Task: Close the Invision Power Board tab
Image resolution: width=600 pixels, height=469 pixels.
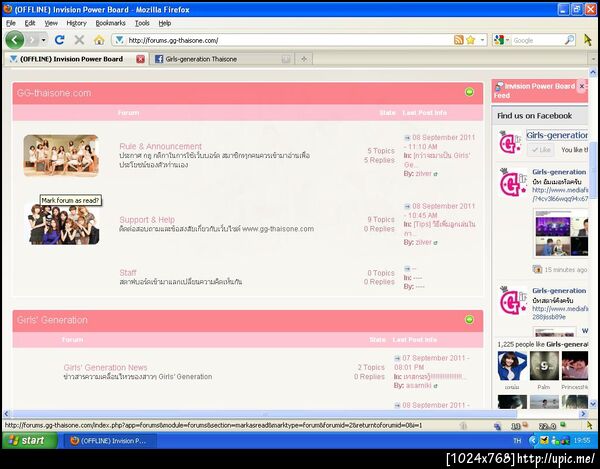Action: [x=140, y=59]
